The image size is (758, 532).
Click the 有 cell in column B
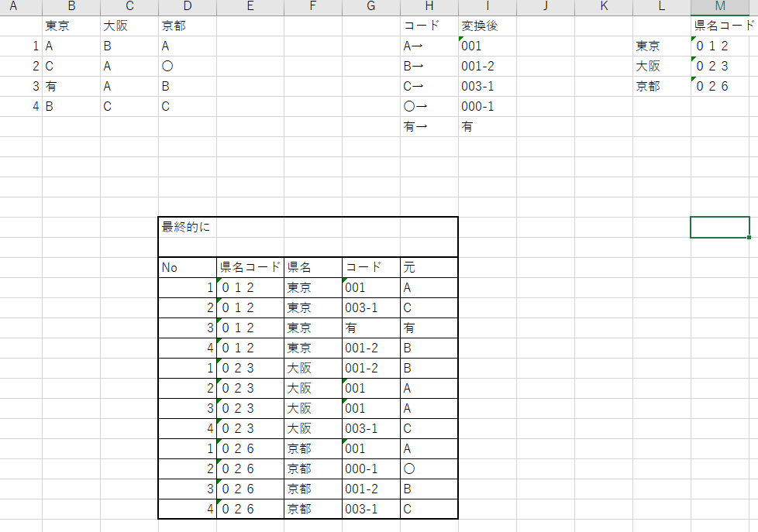coord(71,87)
